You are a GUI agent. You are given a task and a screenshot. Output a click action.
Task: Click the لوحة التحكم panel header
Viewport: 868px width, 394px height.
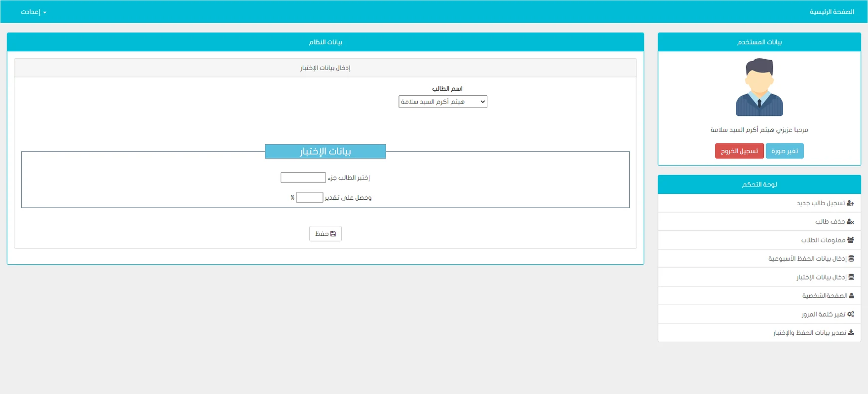(759, 184)
